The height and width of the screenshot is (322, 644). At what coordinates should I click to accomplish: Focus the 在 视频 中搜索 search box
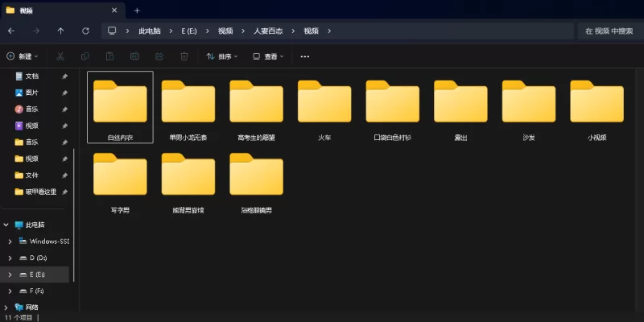(x=611, y=31)
